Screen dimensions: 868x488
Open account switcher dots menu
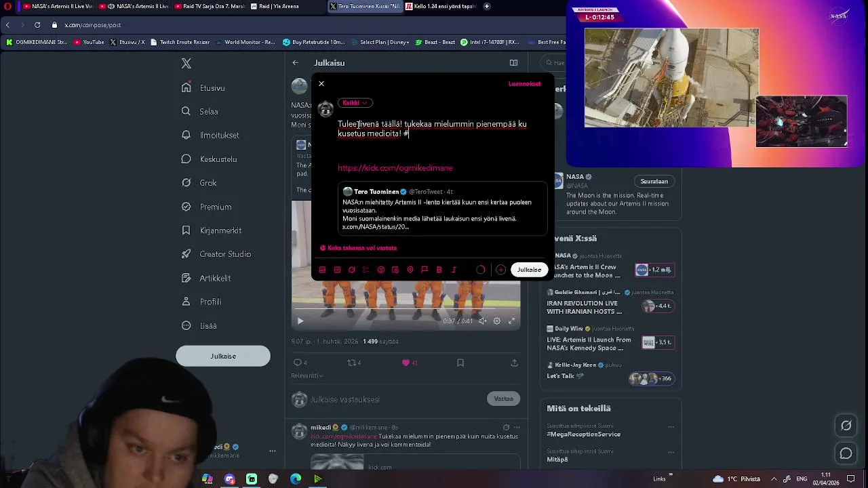pyautogui.click(x=272, y=451)
